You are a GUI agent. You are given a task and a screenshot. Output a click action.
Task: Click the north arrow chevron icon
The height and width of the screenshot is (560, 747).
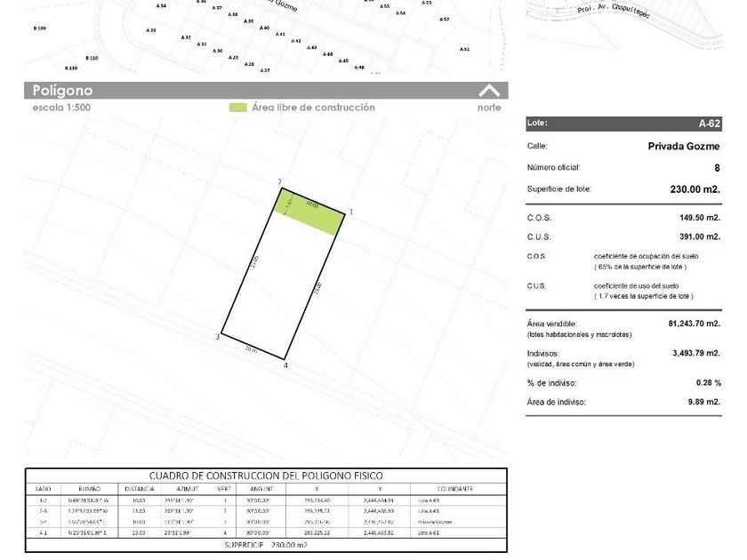tap(489, 90)
